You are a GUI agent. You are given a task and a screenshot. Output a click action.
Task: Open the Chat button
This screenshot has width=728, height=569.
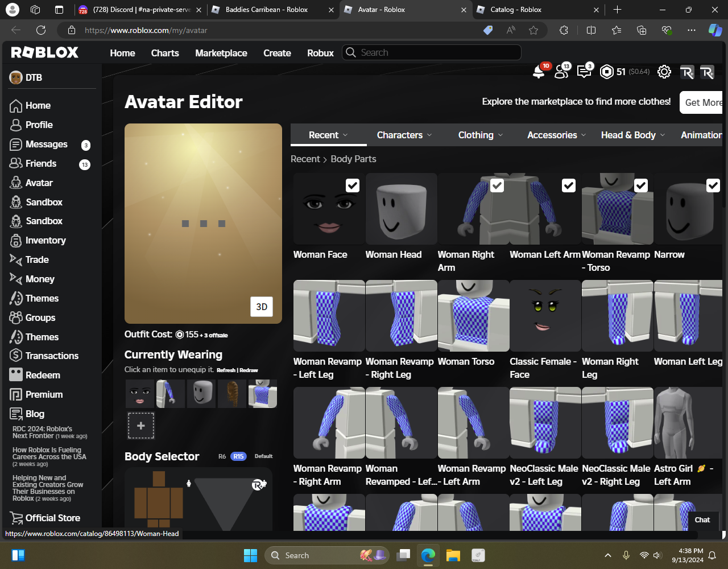click(x=702, y=519)
